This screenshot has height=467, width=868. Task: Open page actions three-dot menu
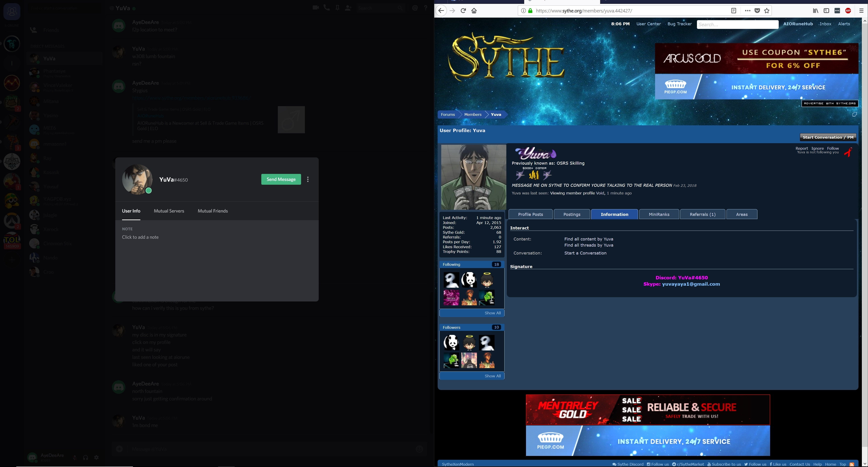[x=747, y=11]
